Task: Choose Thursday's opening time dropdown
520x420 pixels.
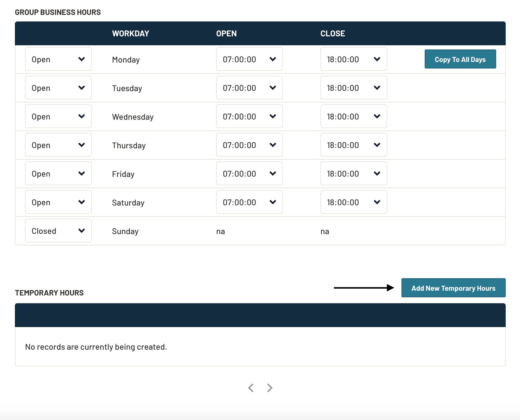Action: pyautogui.click(x=249, y=145)
